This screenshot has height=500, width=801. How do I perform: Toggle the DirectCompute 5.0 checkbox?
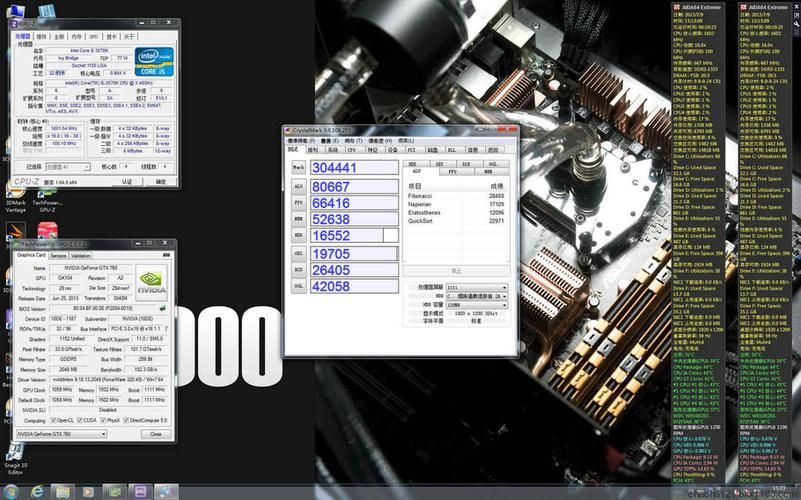[x=126, y=420]
